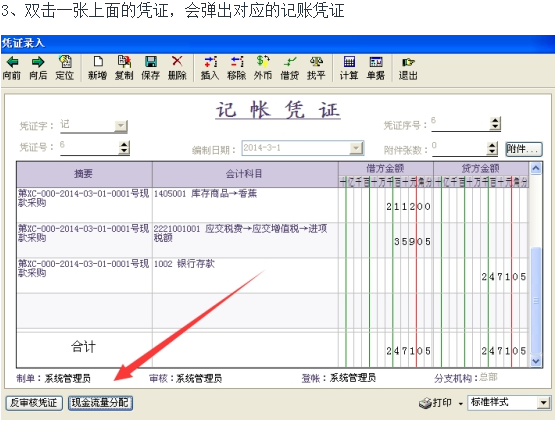Click the 凭证序号 input field

click(x=461, y=124)
